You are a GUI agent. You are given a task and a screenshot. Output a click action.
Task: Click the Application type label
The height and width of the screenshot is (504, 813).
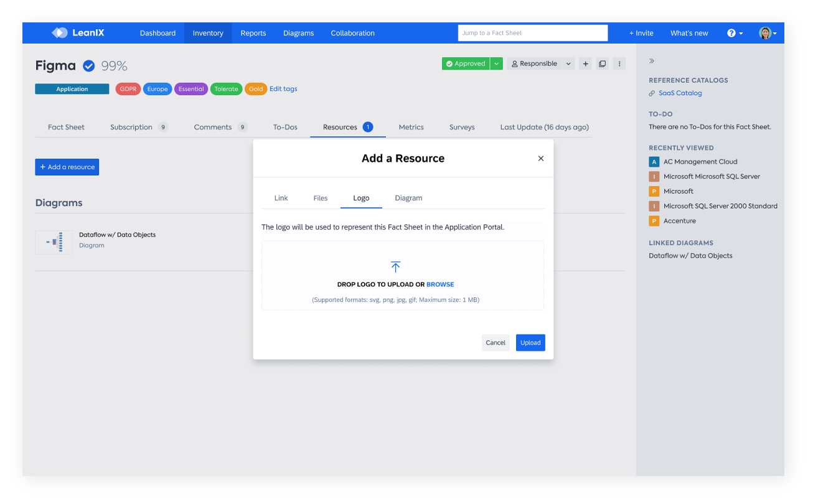(x=72, y=89)
